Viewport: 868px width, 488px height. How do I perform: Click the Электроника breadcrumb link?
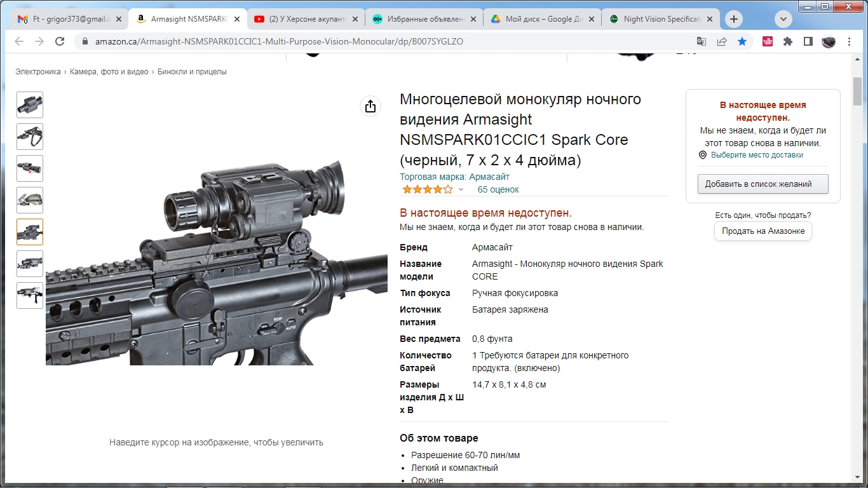(x=38, y=72)
